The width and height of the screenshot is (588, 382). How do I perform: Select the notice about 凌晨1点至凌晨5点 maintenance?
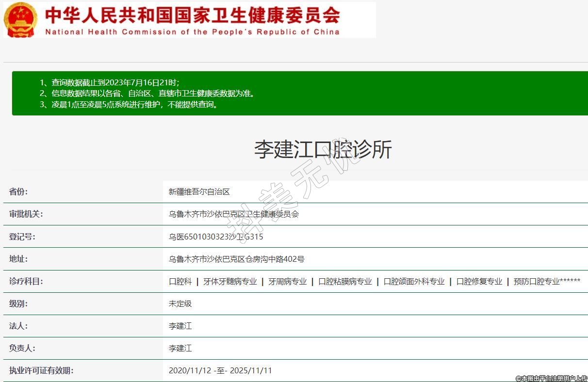click(x=129, y=104)
